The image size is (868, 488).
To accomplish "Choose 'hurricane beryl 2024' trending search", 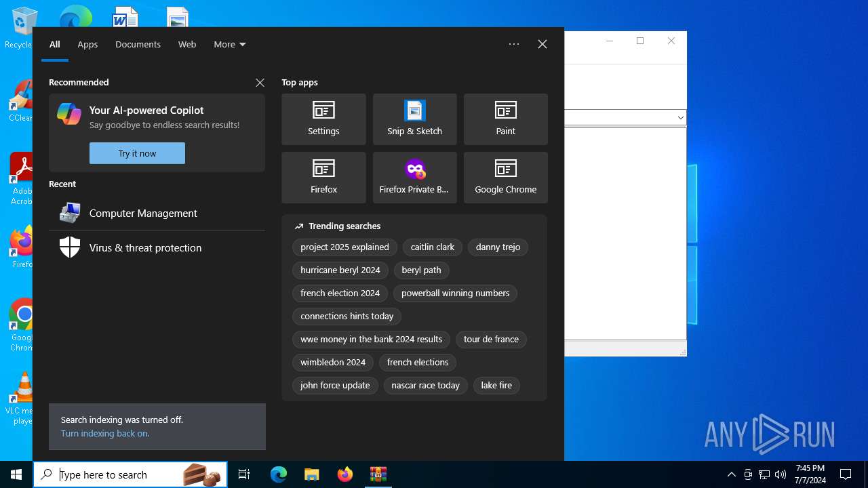I will (340, 270).
